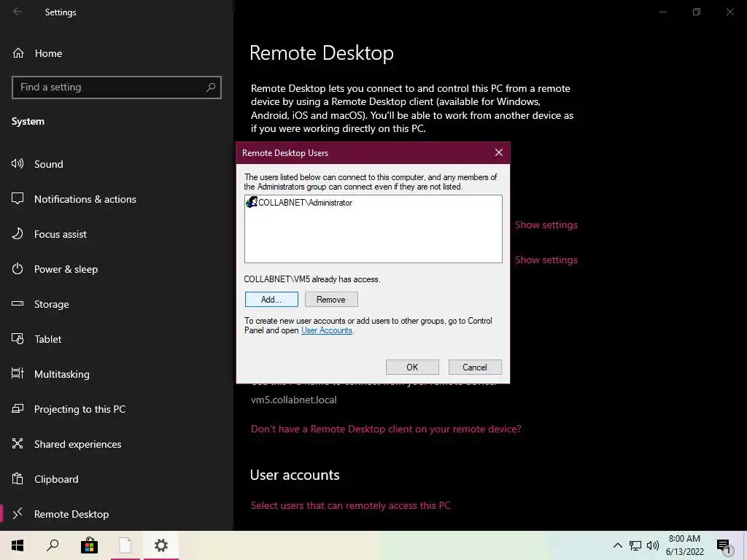The width and height of the screenshot is (747, 560).
Task: Click the Projecting to this PC icon
Action: point(18,408)
